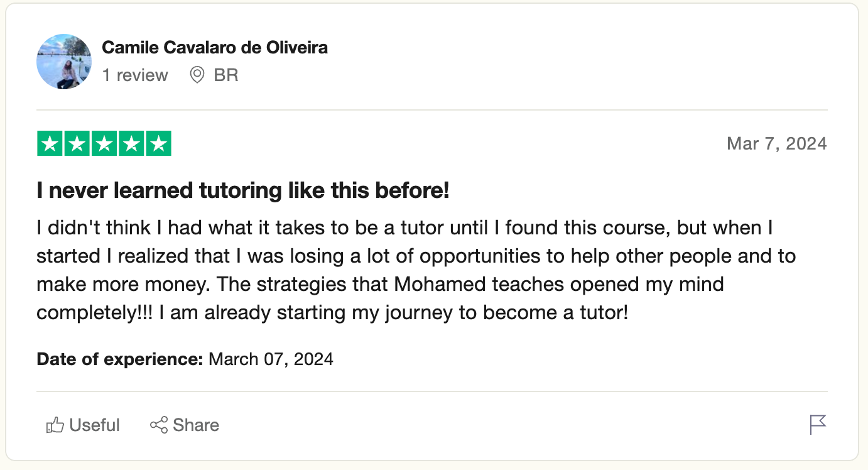The height and width of the screenshot is (470, 868).
Task: Click the Mar 7, 2024 review date
Action: coord(776,144)
